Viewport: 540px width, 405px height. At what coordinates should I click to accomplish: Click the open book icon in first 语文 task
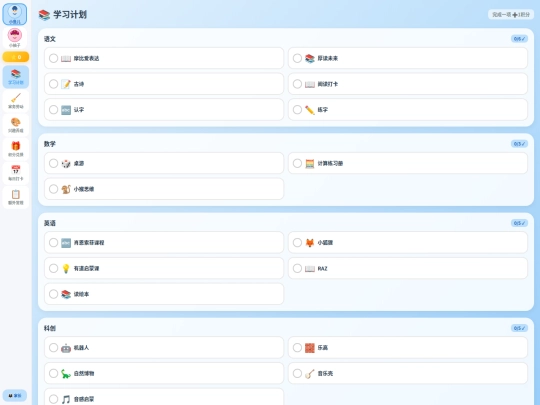tap(66, 59)
